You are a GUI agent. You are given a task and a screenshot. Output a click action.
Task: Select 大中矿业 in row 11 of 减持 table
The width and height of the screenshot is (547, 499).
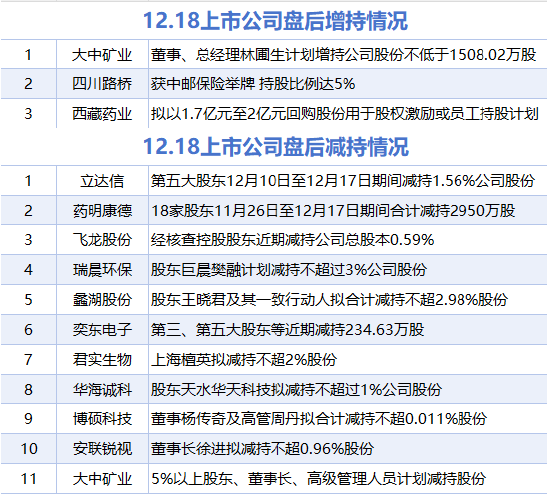pyautogui.click(x=103, y=479)
